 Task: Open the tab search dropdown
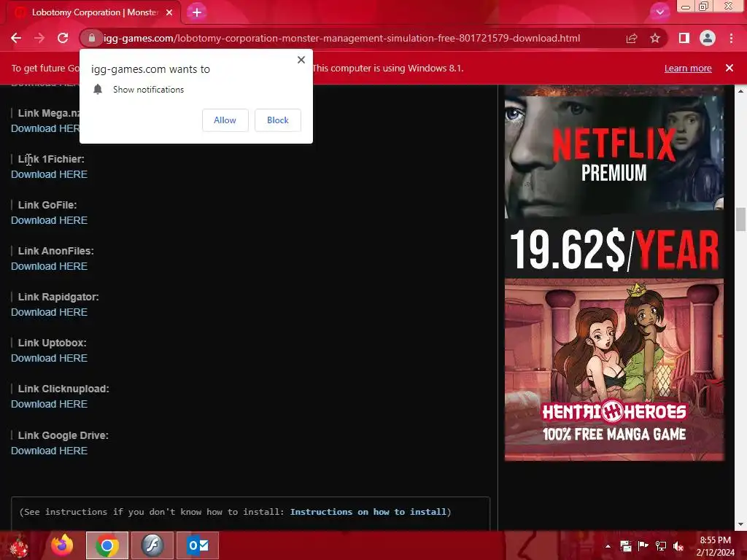pos(659,12)
